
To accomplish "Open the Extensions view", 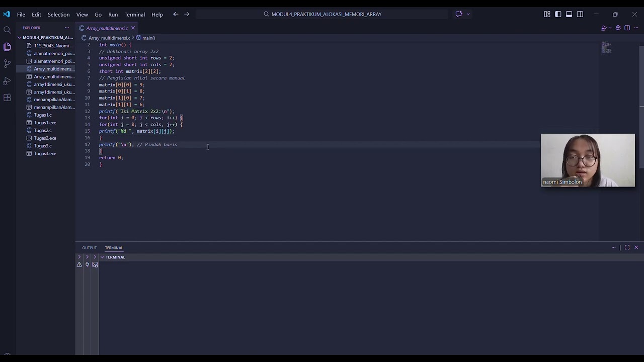I will click(7, 98).
